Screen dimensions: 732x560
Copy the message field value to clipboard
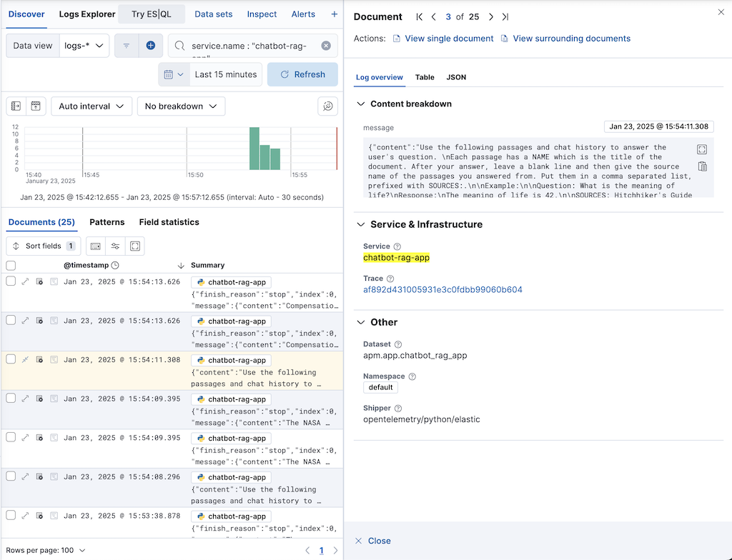pos(702,166)
